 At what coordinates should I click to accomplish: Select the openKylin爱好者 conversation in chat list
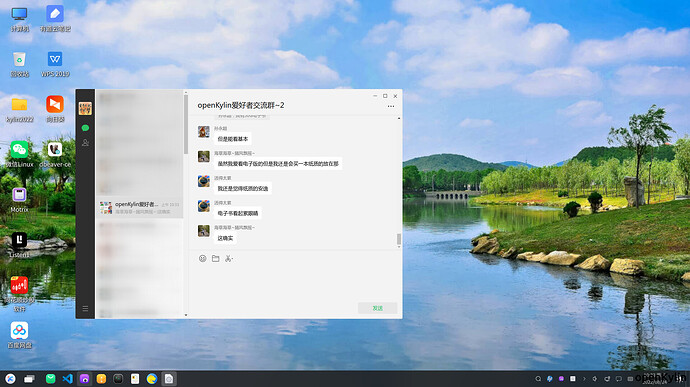[139, 207]
